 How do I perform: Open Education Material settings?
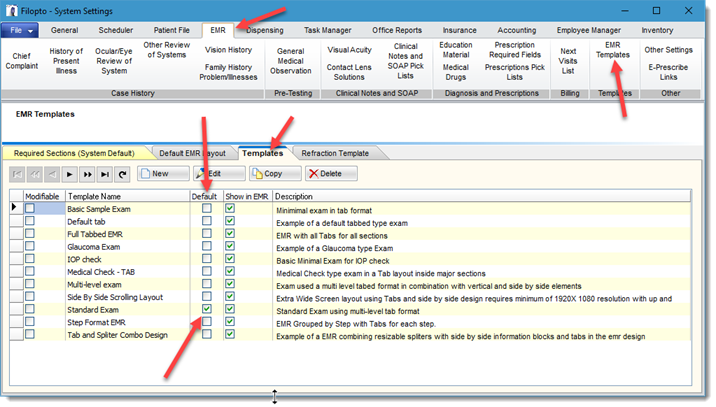[456, 49]
